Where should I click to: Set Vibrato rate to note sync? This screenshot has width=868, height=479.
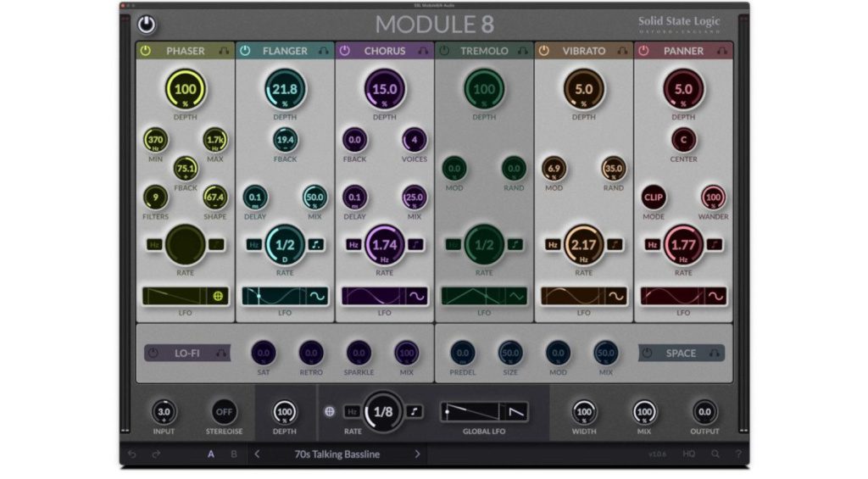(x=615, y=244)
